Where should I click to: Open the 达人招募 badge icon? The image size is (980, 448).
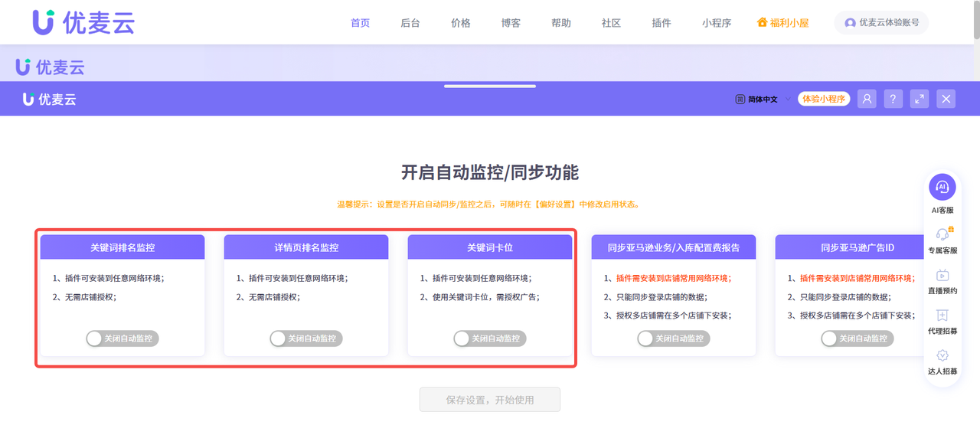[942, 355]
